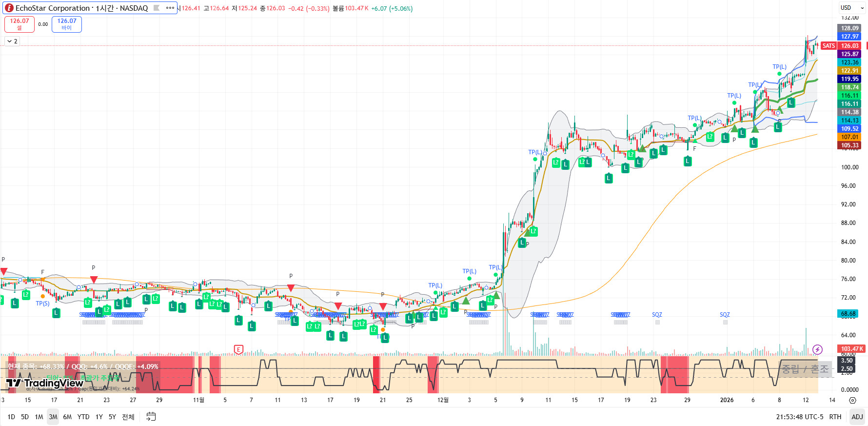Toggle the ADJ adjustment button

point(857,417)
